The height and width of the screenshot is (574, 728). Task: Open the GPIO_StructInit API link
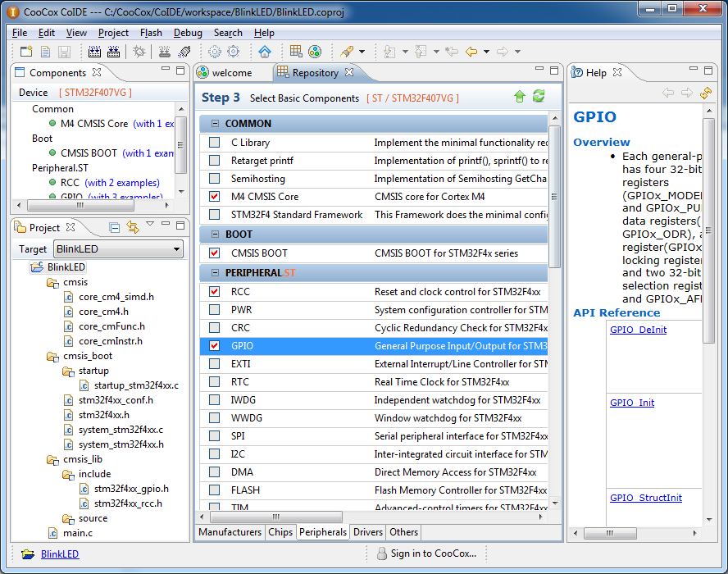646,498
